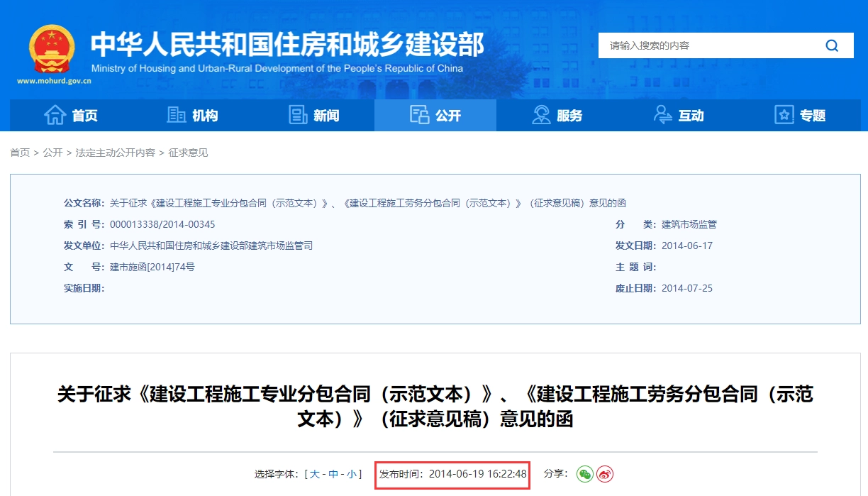Click 法定主动公开内容 breadcrumb link
This screenshot has width=868, height=496.
coord(115,153)
